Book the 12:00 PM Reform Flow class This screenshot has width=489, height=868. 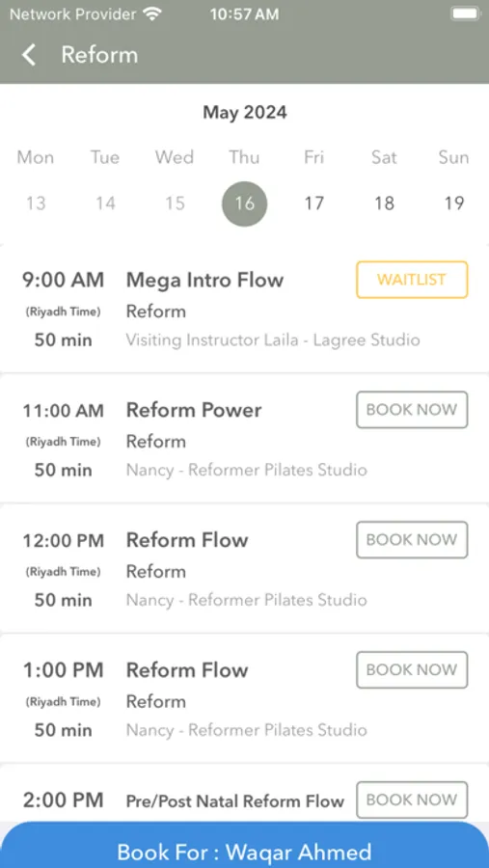tap(412, 540)
